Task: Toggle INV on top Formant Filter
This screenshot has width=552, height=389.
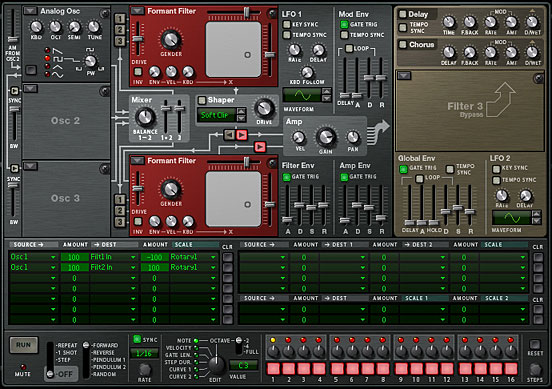Action: point(138,72)
